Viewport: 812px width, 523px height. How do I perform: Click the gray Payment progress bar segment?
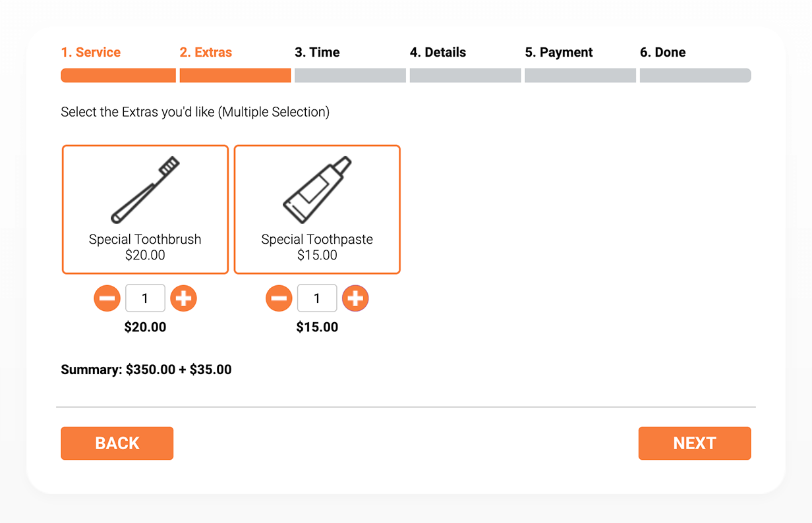pyautogui.click(x=580, y=76)
